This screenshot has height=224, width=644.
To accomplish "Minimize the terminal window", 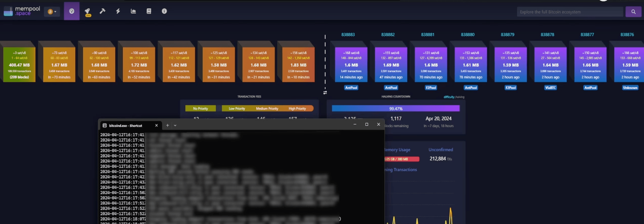I will point(355,124).
